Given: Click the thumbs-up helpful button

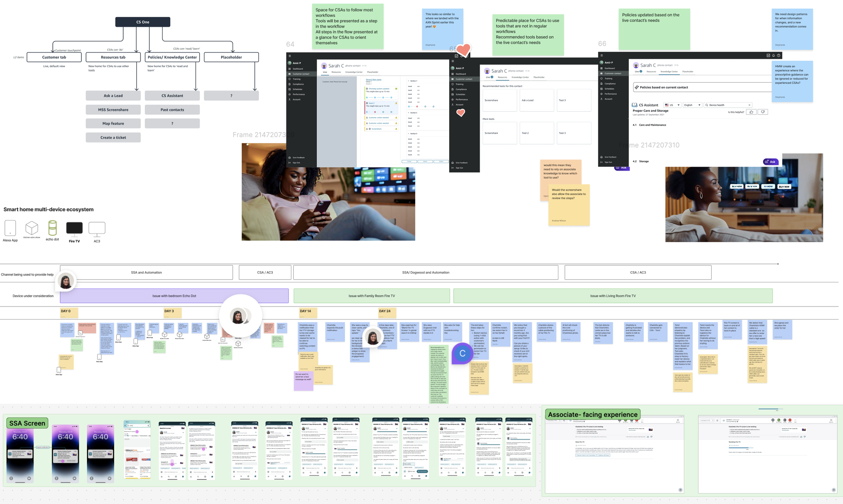Looking at the screenshot, I should (x=751, y=112).
